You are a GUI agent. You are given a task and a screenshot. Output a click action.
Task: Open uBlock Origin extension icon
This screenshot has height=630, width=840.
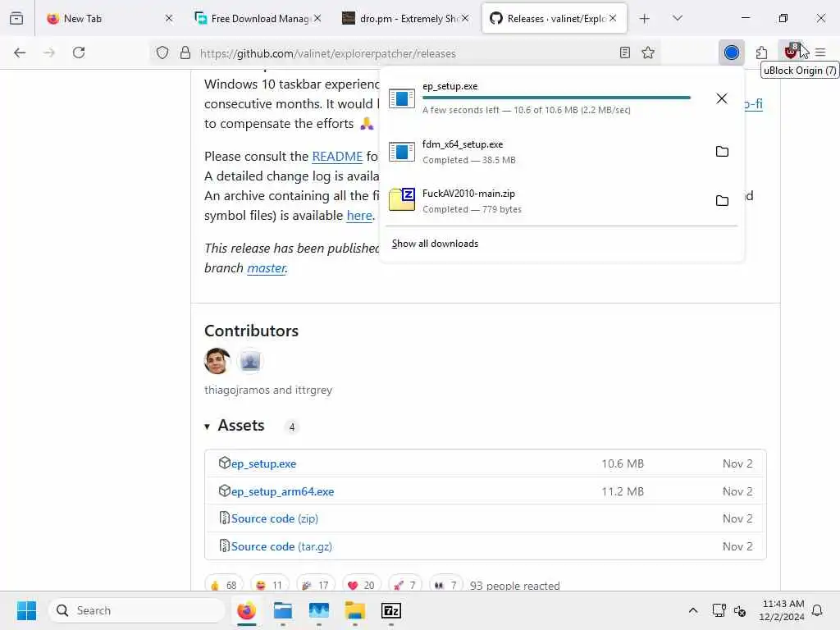[791, 52]
